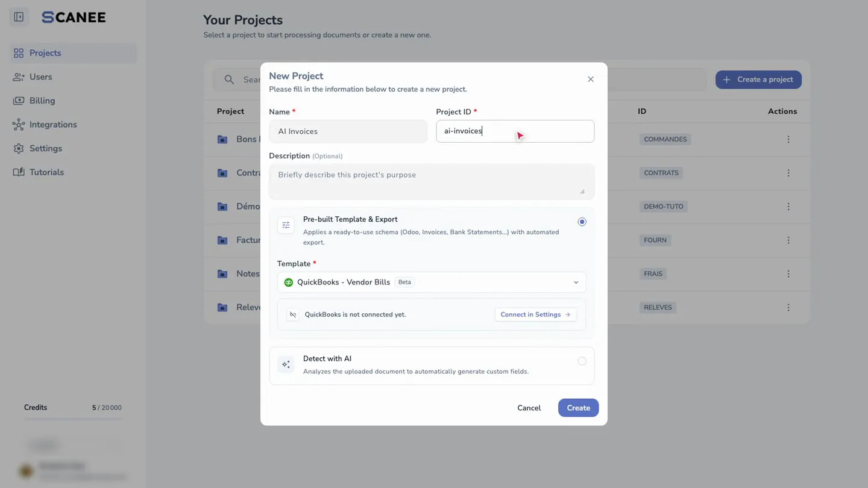Click the user avatar at bottom left
Image resolution: width=868 pixels, height=488 pixels.
coord(26,471)
